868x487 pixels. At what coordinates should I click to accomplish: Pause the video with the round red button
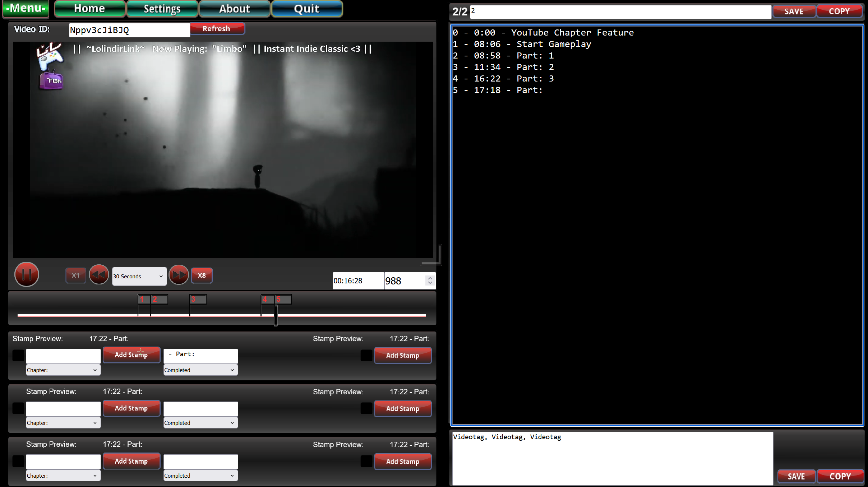click(27, 274)
